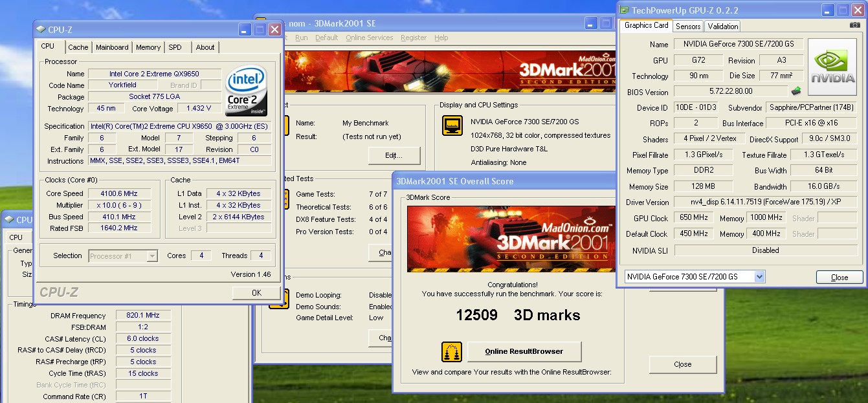Image resolution: width=868 pixels, height=403 pixels.
Task: Click the Subvendor field Sapphire/PCPartner
Action: pyautogui.click(x=812, y=107)
